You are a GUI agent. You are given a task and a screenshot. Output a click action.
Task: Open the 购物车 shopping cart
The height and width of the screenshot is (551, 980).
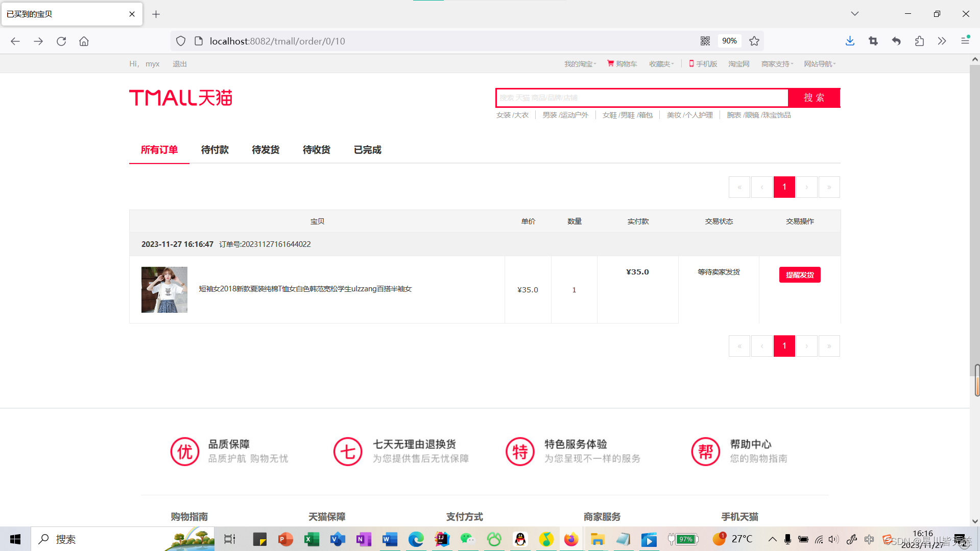click(622, 64)
